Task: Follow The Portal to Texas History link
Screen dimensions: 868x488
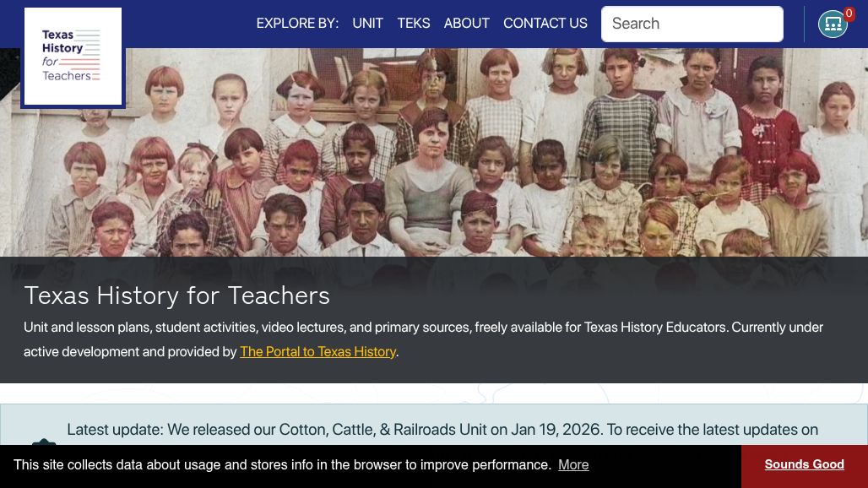Action: [x=317, y=352]
